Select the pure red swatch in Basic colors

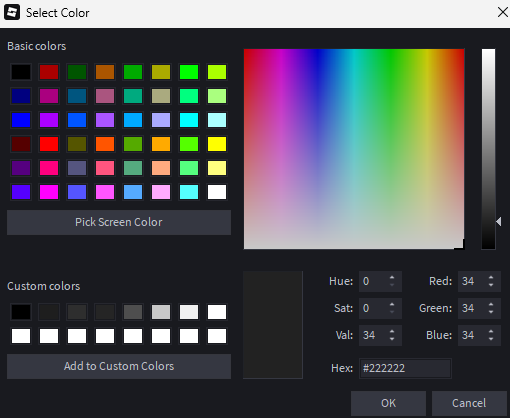[49, 144]
